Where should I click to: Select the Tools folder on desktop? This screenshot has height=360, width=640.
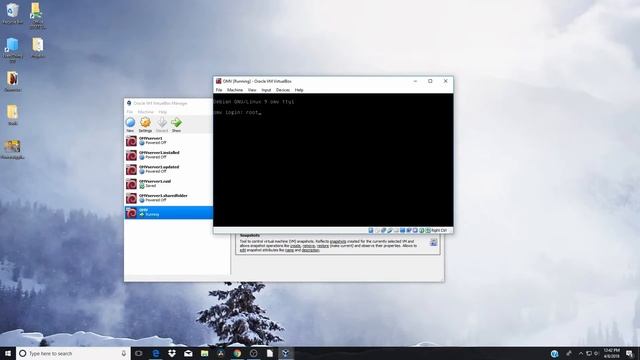13,115
